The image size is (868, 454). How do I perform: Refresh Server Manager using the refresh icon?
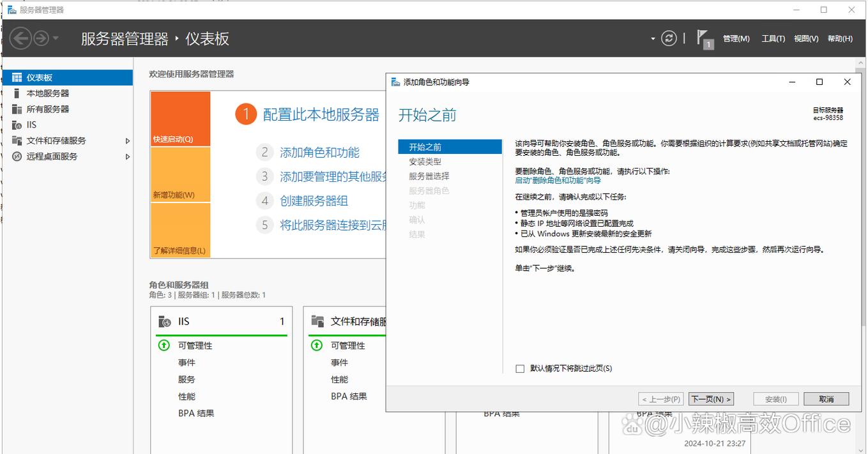669,38
